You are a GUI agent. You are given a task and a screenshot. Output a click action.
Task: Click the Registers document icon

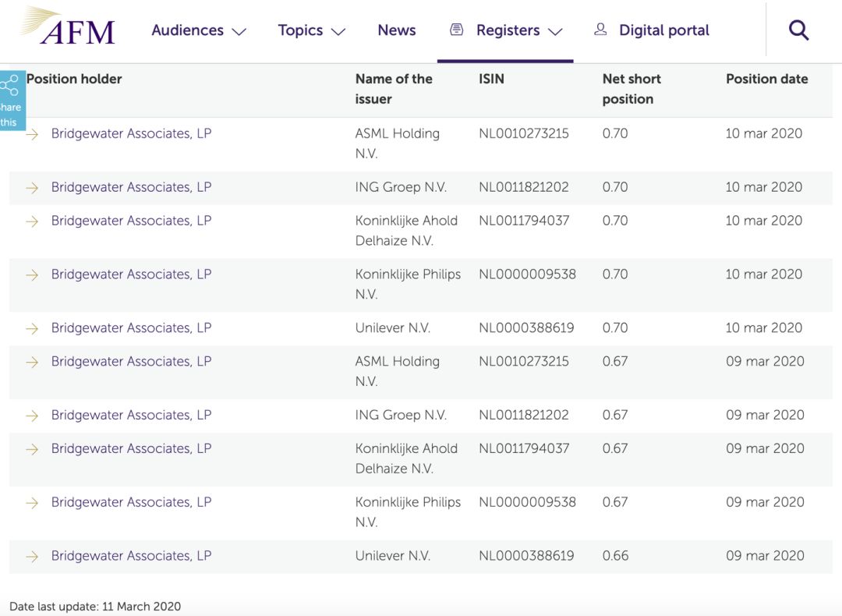[x=457, y=30]
